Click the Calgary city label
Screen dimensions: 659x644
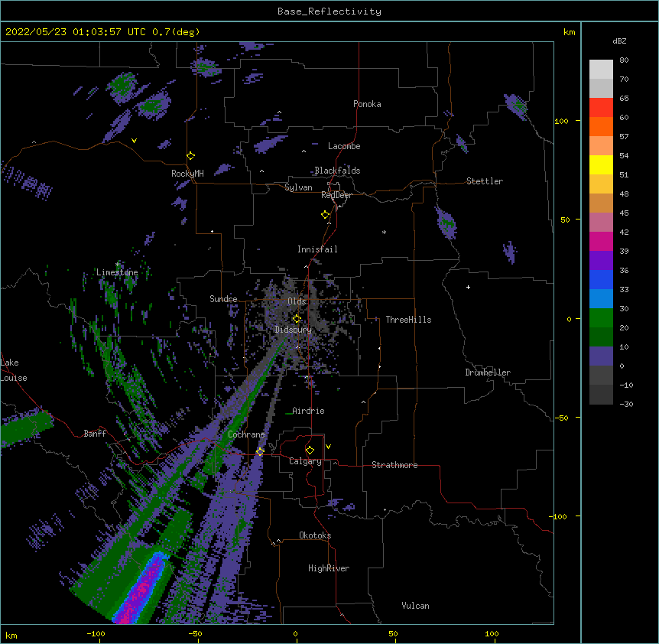[305, 461]
